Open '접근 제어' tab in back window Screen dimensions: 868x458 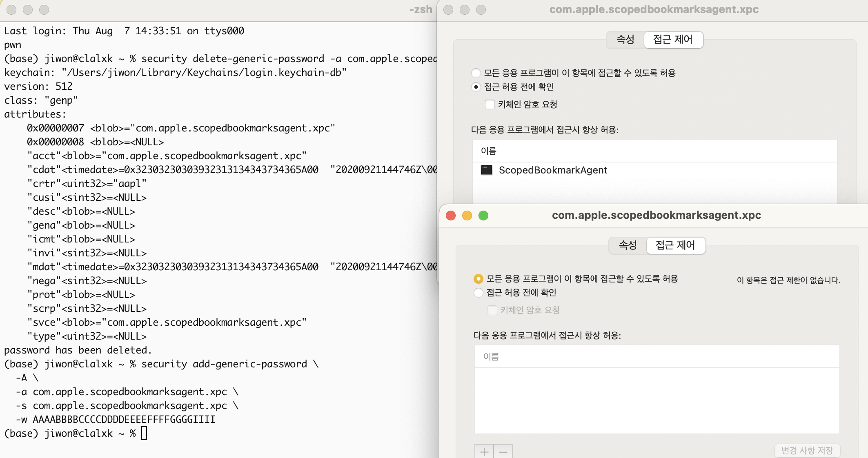673,40
